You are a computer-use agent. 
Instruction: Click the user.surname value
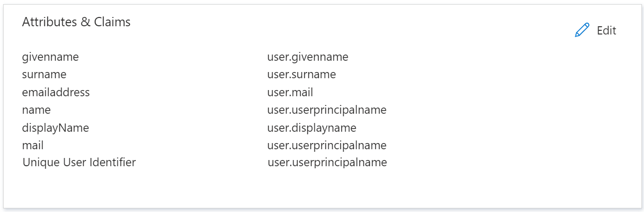[302, 74]
